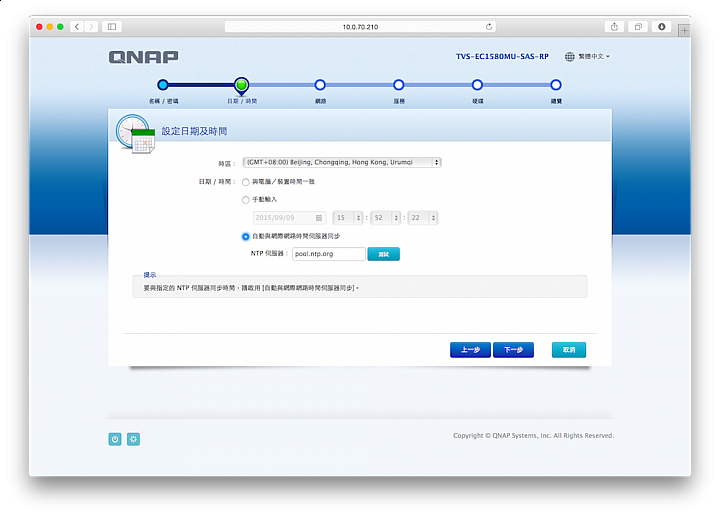Viewport: 720px width, 518px height.
Task: Jump to the 硬碟 wizard step
Action: (477, 85)
